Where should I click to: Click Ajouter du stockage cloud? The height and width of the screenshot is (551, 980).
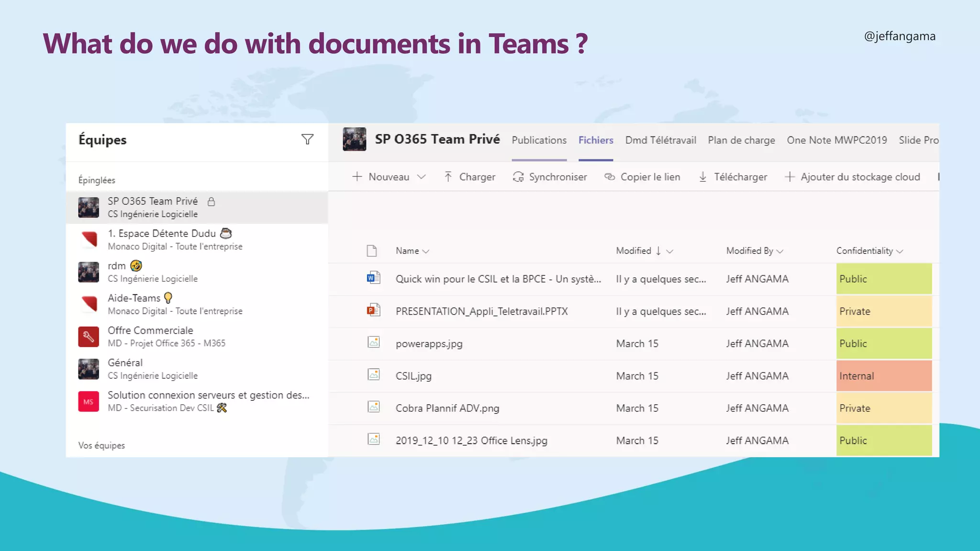tap(860, 177)
